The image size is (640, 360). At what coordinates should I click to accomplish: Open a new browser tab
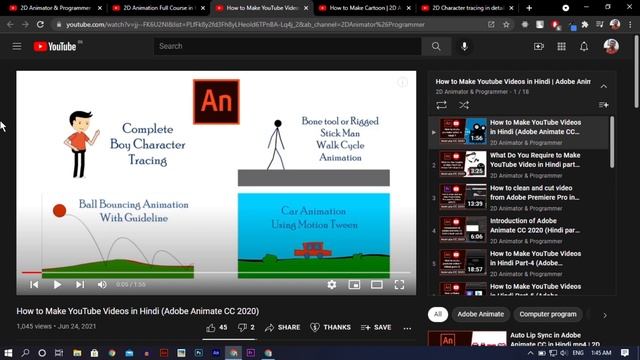(x=529, y=8)
